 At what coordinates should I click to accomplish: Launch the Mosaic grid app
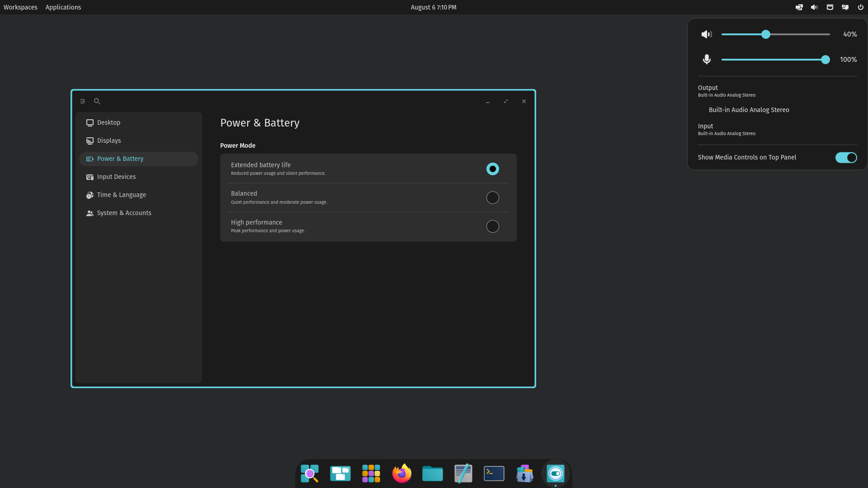coord(371,473)
